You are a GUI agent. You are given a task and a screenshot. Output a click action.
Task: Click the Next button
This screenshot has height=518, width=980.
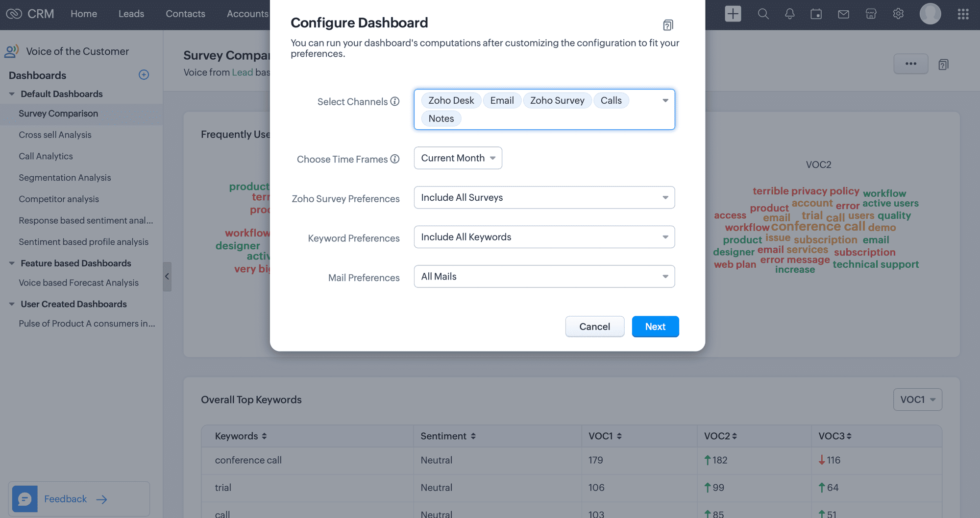(x=655, y=327)
